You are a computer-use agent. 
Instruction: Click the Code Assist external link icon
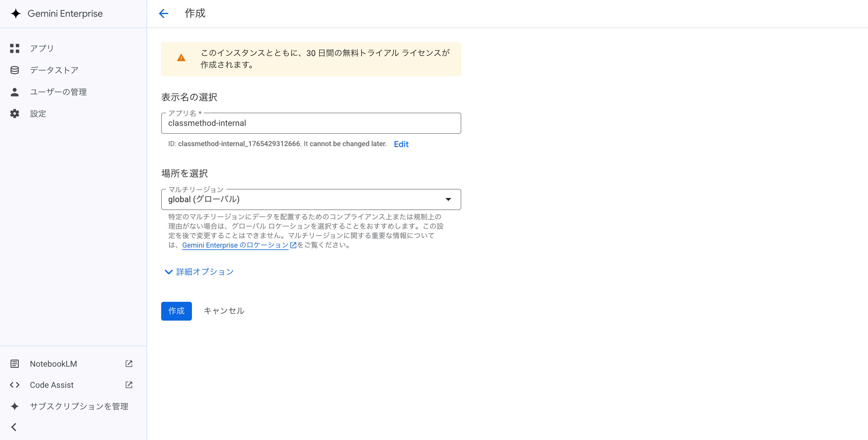[129, 385]
